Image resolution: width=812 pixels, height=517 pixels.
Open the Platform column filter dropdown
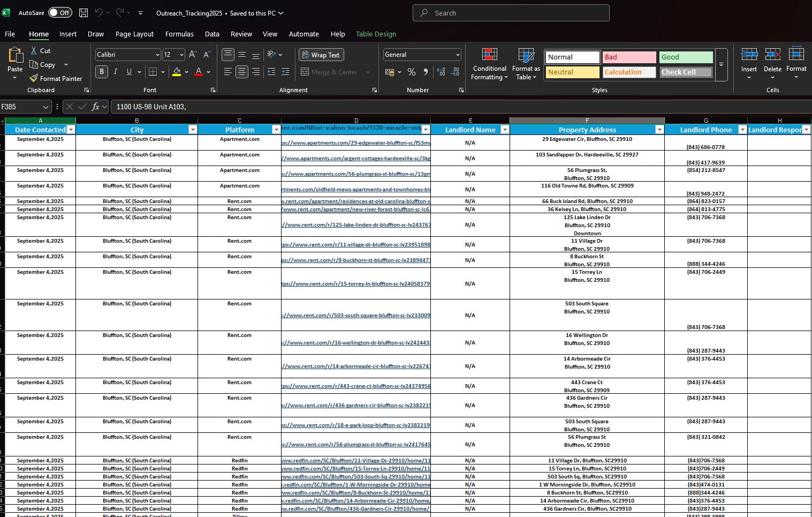[276, 130]
